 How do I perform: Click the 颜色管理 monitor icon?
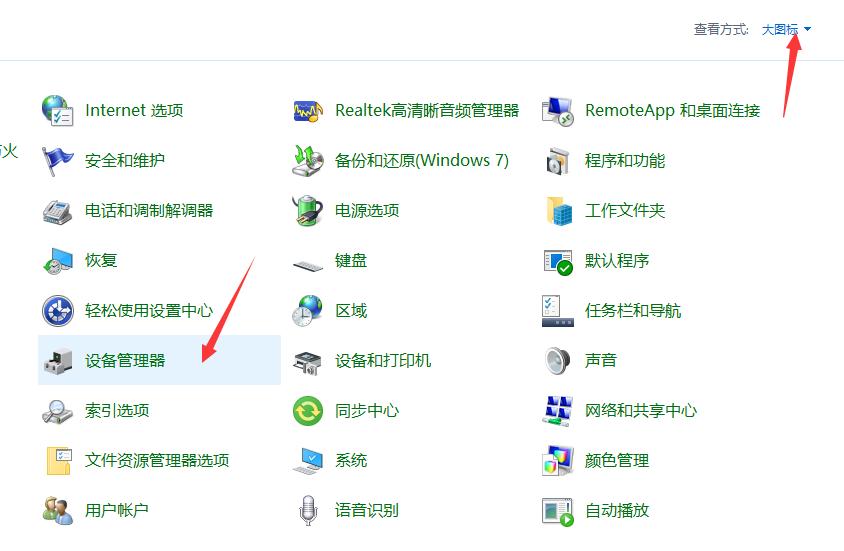click(558, 461)
